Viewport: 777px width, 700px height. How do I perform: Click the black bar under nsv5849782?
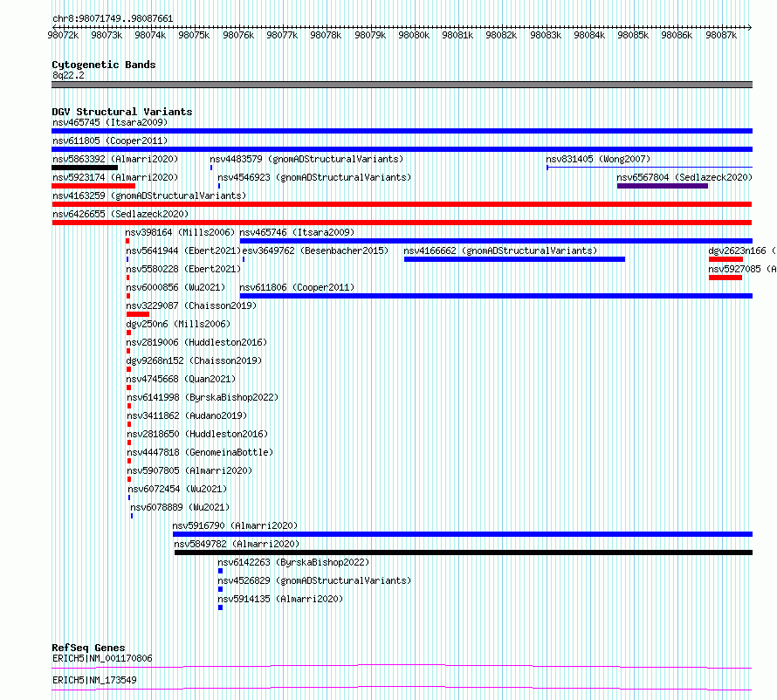click(464, 552)
